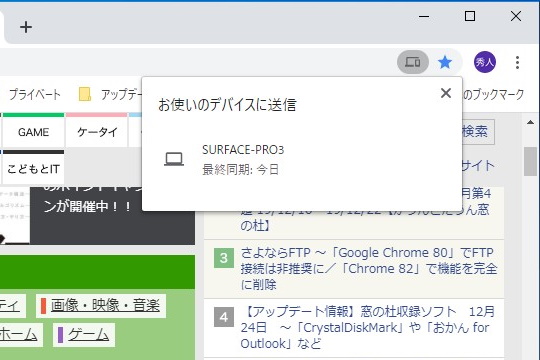The height and width of the screenshot is (360, 540).
Task: Open Chrome's three-dot menu
Action: (x=517, y=62)
